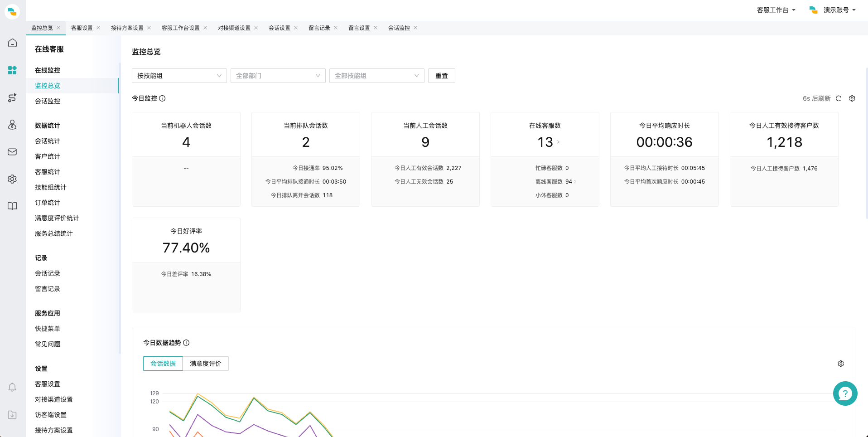This screenshot has height=437, width=868.
Task: Click the 今日平均响应时长 value 00:00:36
Action: pos(665,142)
